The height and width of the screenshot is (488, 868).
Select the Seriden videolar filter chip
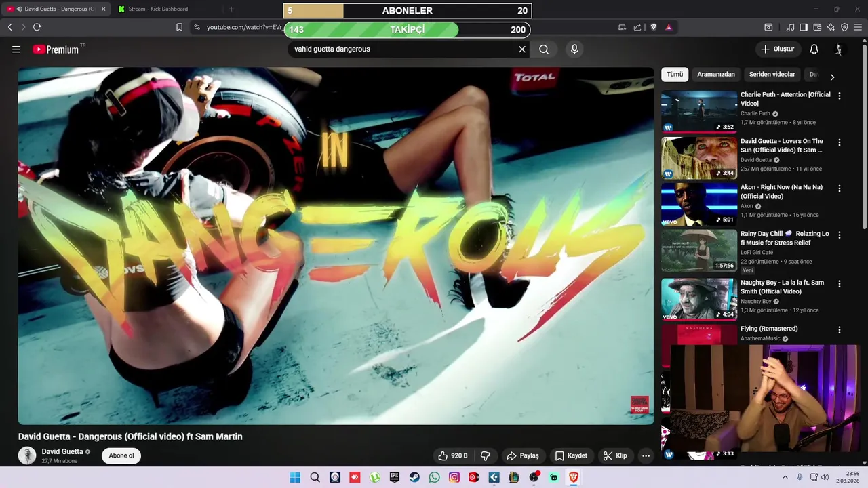click(x=772, y=75)
